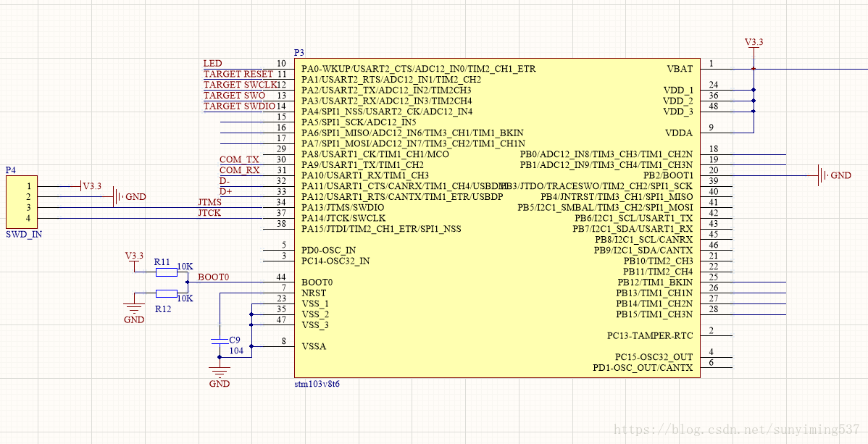Select the SWD_IN connector P4 body

pos(22,201)
